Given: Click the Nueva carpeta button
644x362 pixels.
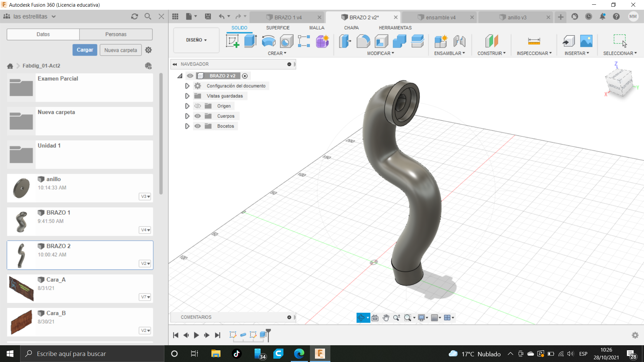Looking at the screenshot, I should [x=120, y=50].
